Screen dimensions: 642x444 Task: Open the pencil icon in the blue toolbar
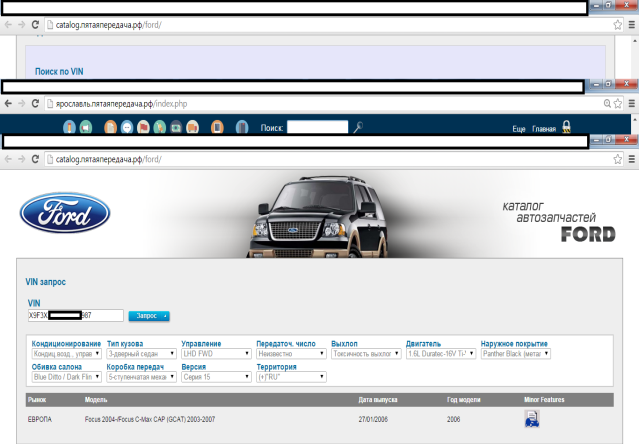[70, 127]
